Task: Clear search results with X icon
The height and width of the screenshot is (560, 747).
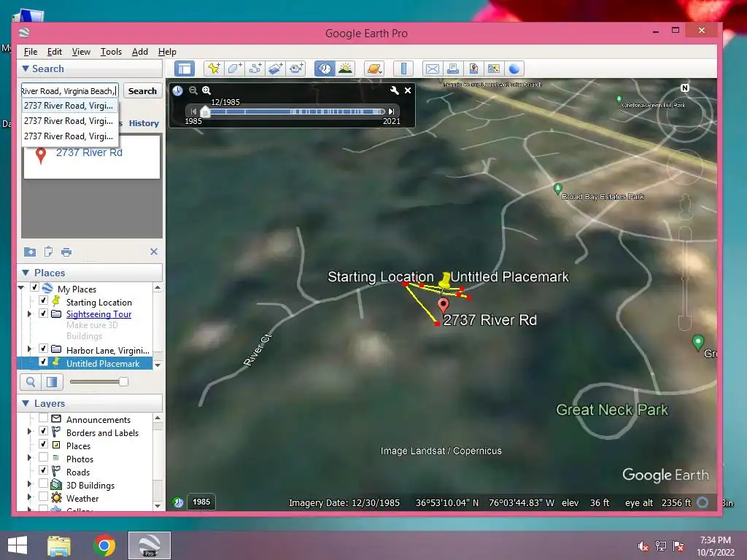Action: pyautogui.click(x=154, y=252)
